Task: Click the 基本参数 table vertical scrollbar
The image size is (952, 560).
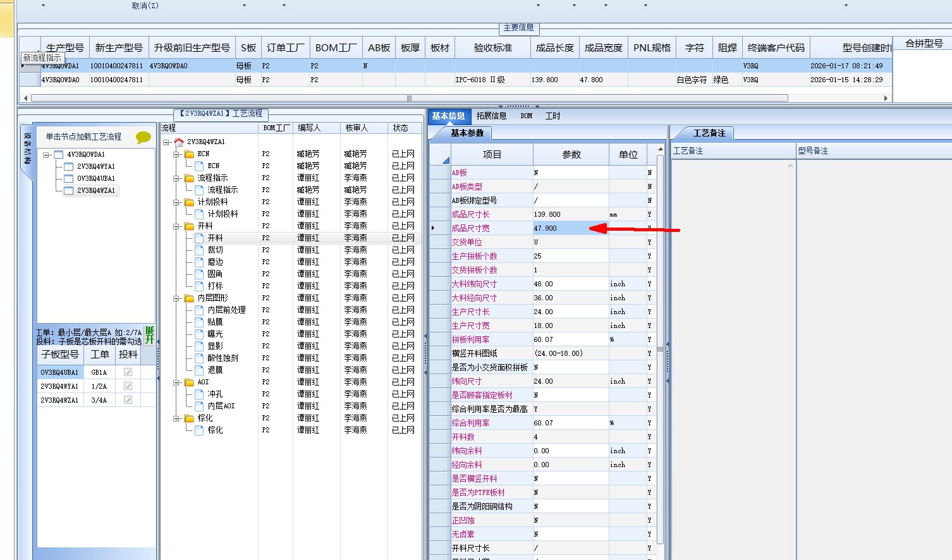Action: click(x=660, y=349)
